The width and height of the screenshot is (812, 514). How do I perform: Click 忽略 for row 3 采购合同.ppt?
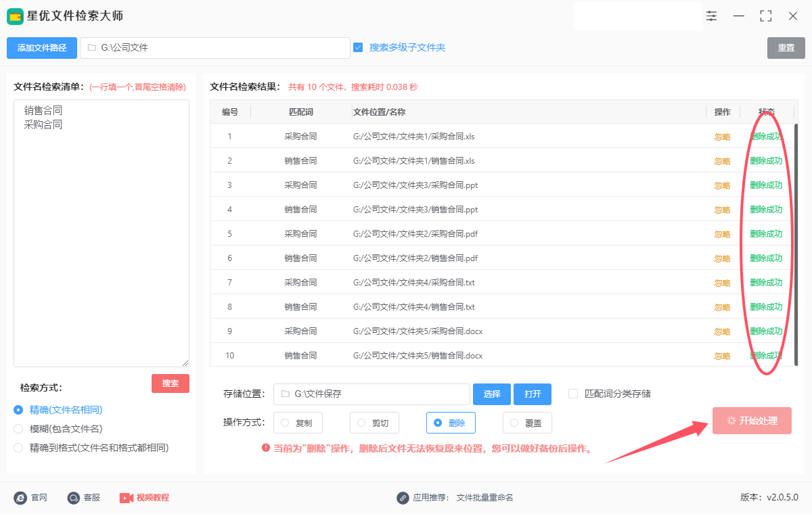(723, 185)
